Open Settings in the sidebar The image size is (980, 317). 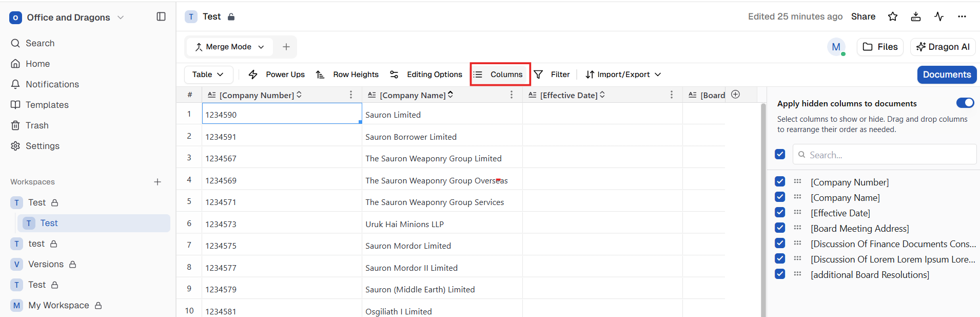click(35, 146)
